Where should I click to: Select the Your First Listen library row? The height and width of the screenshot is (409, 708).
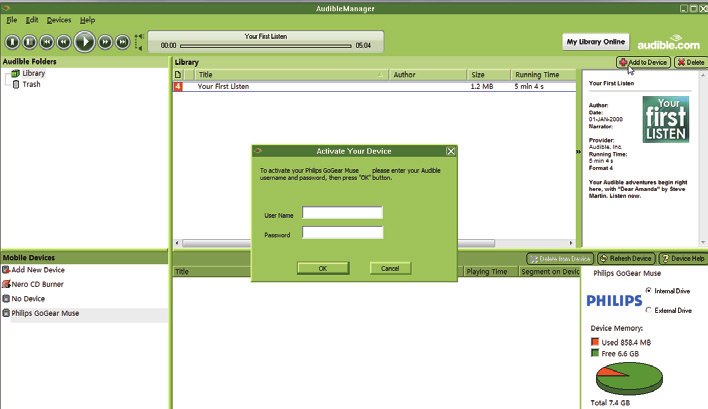pos(374,86)
